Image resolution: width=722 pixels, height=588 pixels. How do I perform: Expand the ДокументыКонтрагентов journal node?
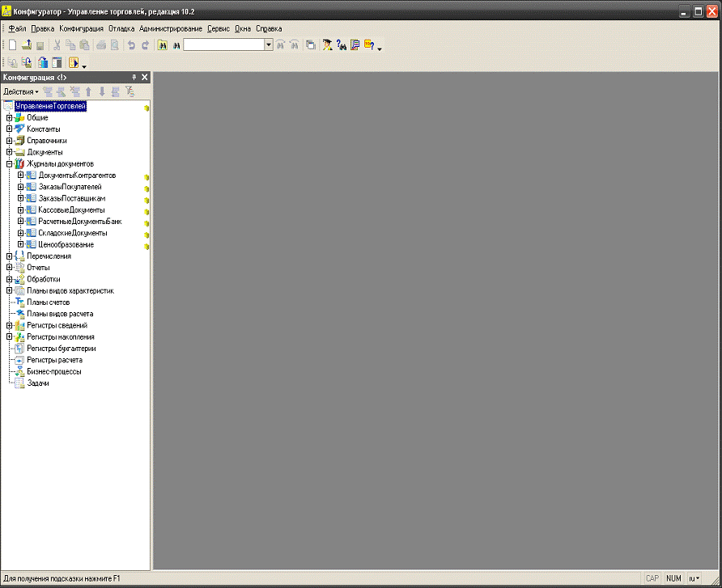click(21, 176)
